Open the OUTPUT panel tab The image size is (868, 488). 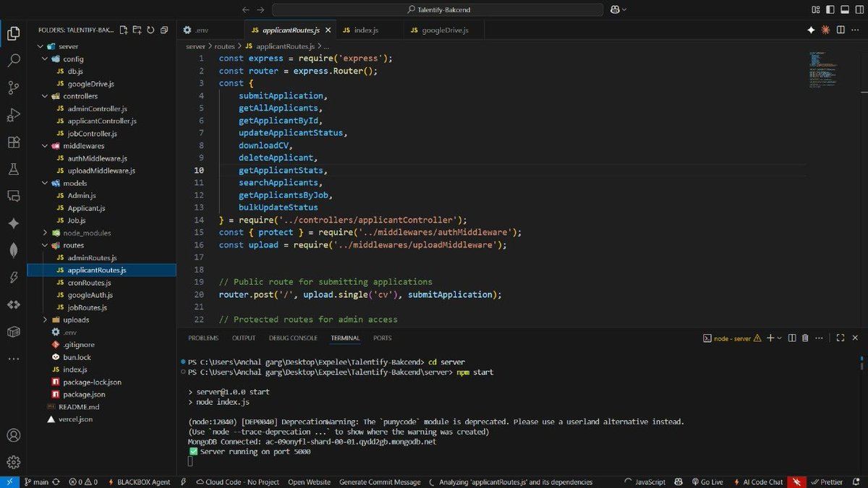(x=244, y=338)
